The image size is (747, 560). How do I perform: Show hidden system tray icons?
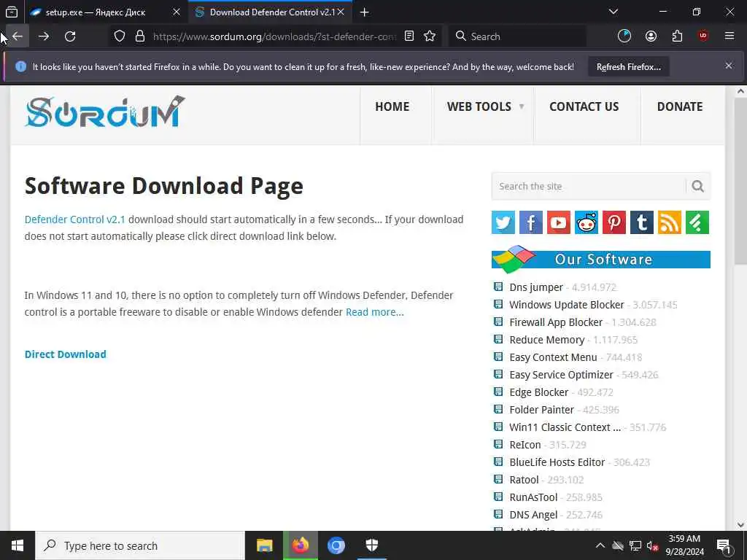[600, 545]
